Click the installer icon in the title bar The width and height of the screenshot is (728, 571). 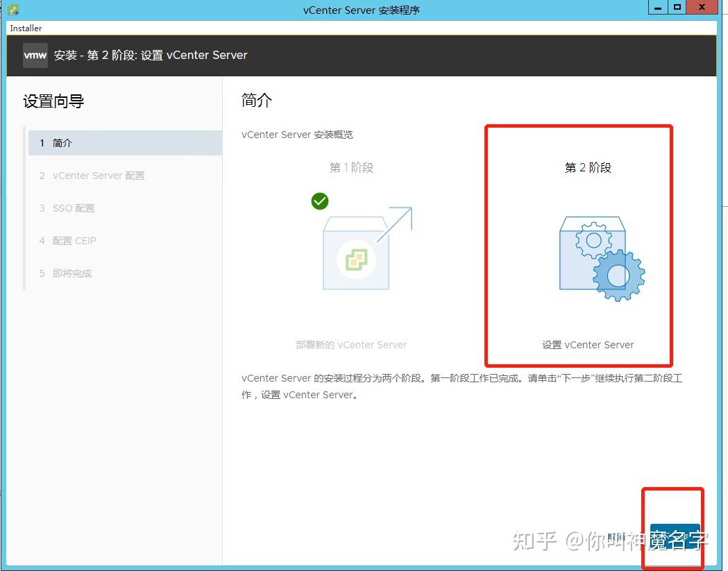pos(12,9)
